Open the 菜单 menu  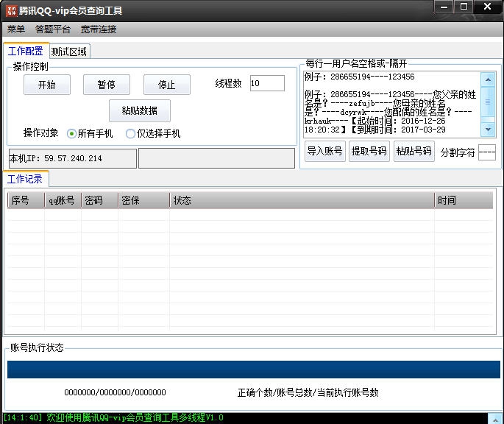click(x=16, y=29)
